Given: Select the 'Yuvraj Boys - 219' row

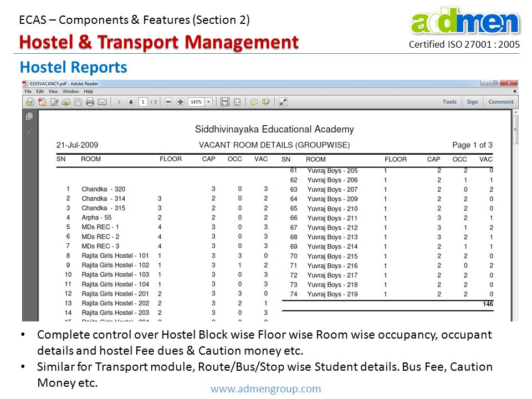Looking at the screenshot, I should [x=392, y=294].
